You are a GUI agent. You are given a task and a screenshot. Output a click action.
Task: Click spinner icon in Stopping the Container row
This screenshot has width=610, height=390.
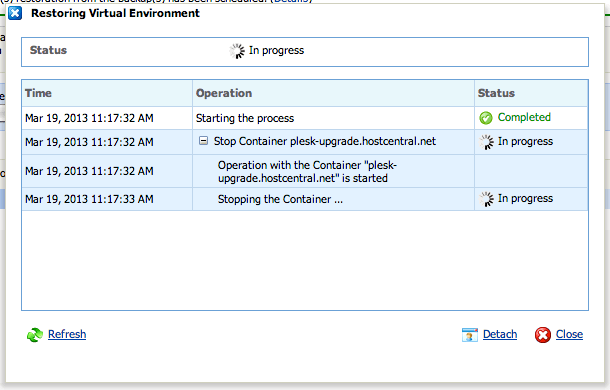[x=486, y=199]
